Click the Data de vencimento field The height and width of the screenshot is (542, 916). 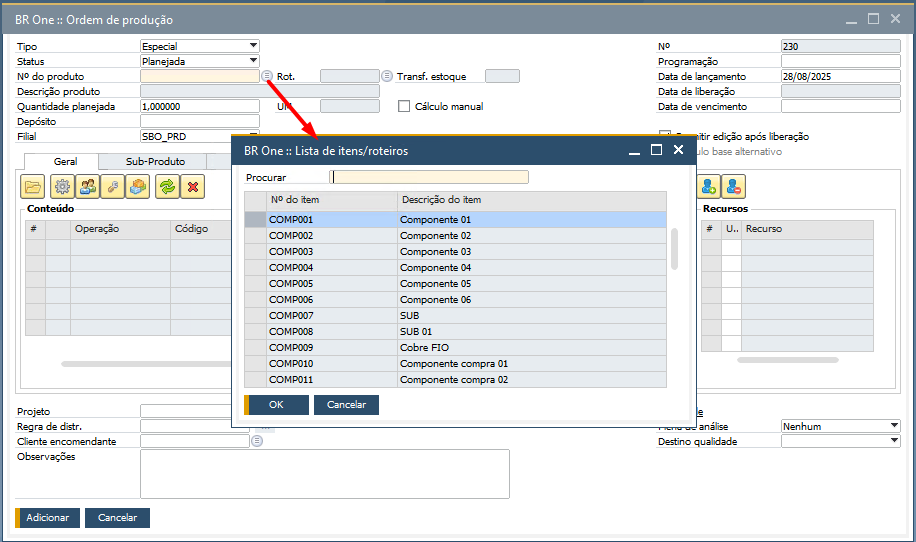pyautogui.click(x=841, y=106)
